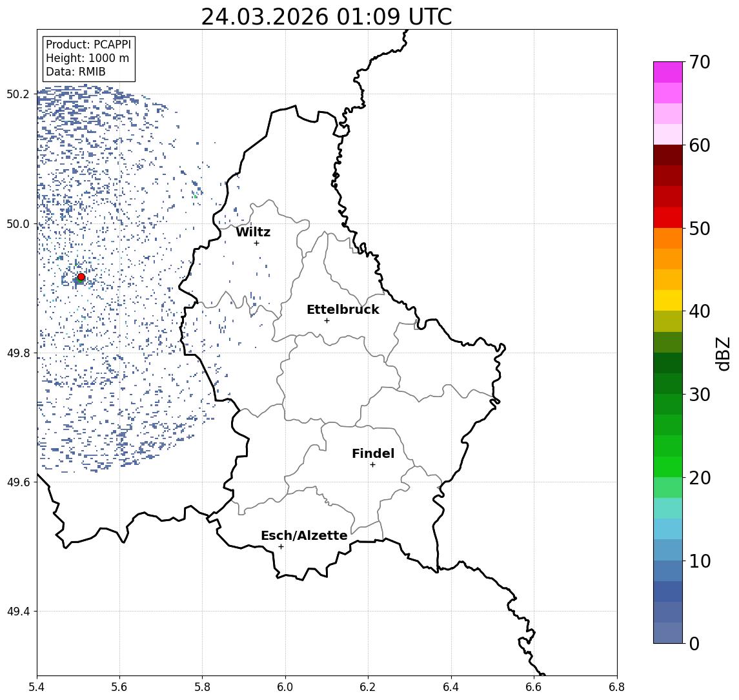The height and width of the screenshot is (700, 739).
Task: Click the dBZ colorbar axis label
Action: [722, 353]
